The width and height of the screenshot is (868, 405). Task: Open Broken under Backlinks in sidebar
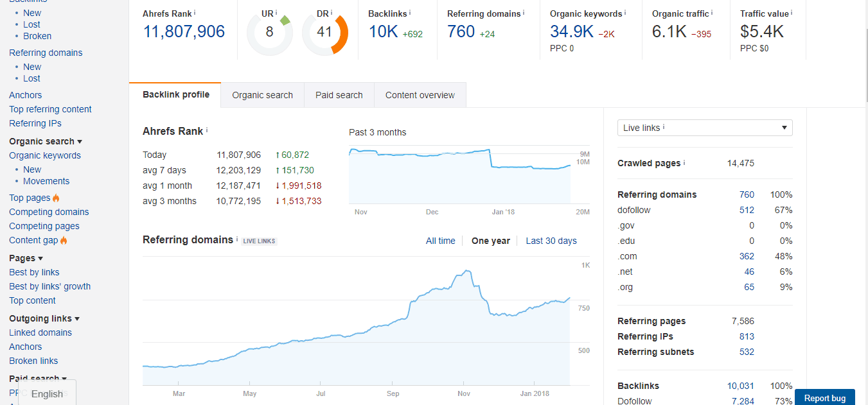37,36
